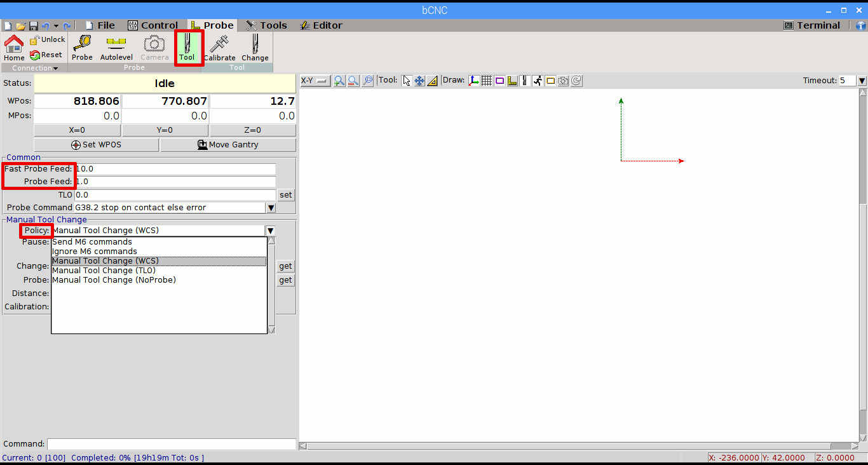Focus the Fast Probe Feed field
Image resolution: width=868 pixels, height=465 pixels.
(x=175, y=169)
